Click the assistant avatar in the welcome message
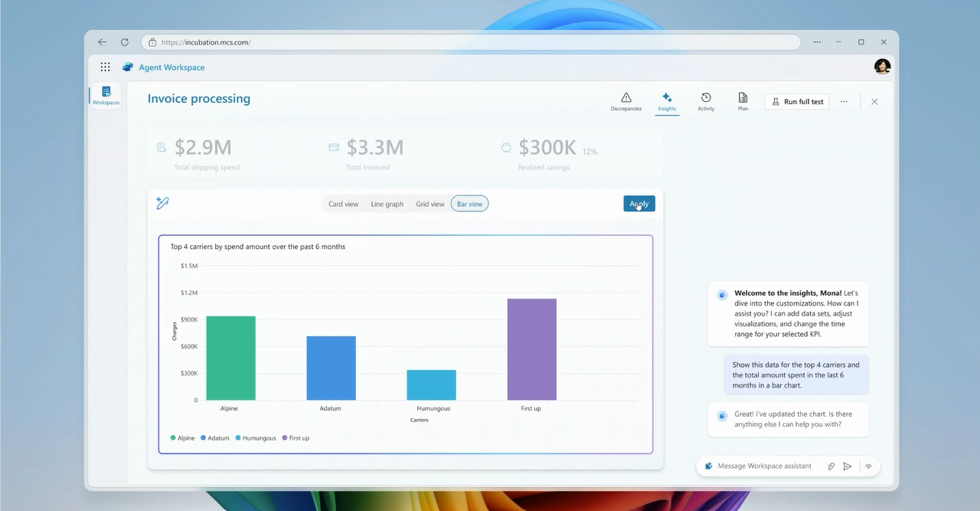Viewport: 980px width, 511px height. point(722,294)
